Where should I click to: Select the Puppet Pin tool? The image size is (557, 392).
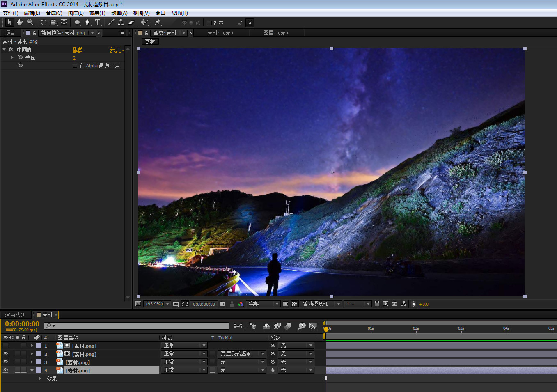pos(158,23)
